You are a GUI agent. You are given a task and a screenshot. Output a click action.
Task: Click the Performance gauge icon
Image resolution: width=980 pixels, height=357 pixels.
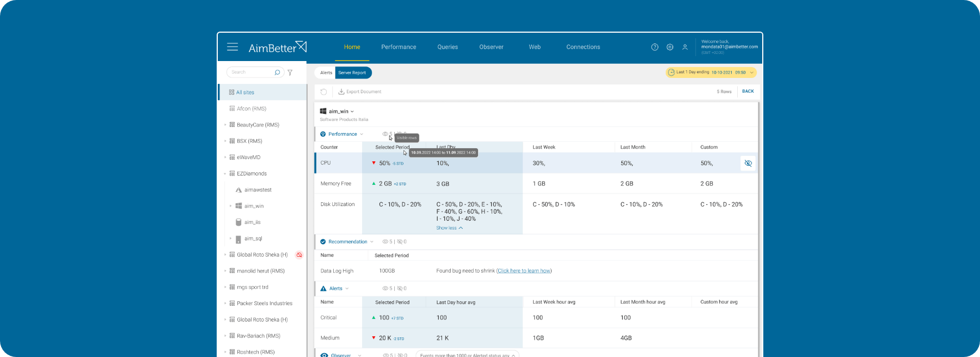coord(323,134)
